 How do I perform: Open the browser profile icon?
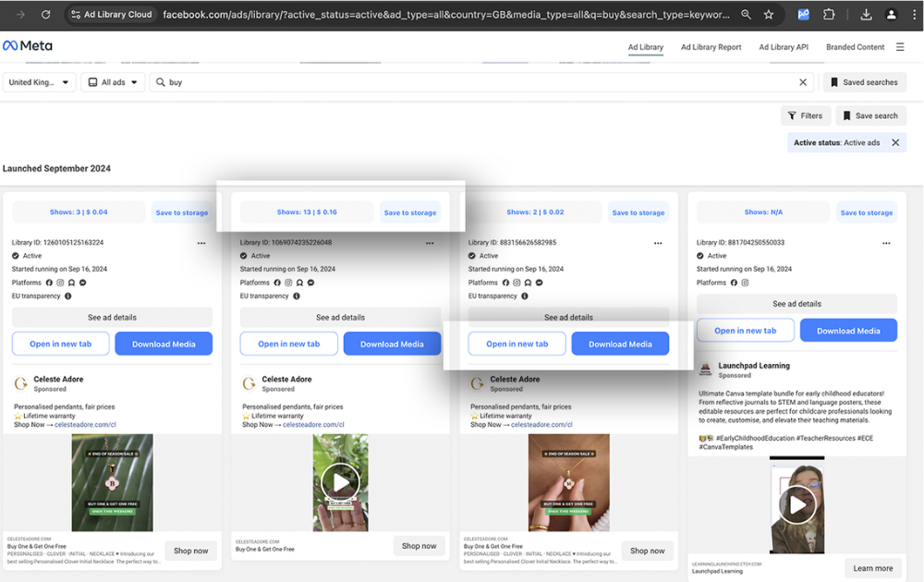[x=891, y=14]
